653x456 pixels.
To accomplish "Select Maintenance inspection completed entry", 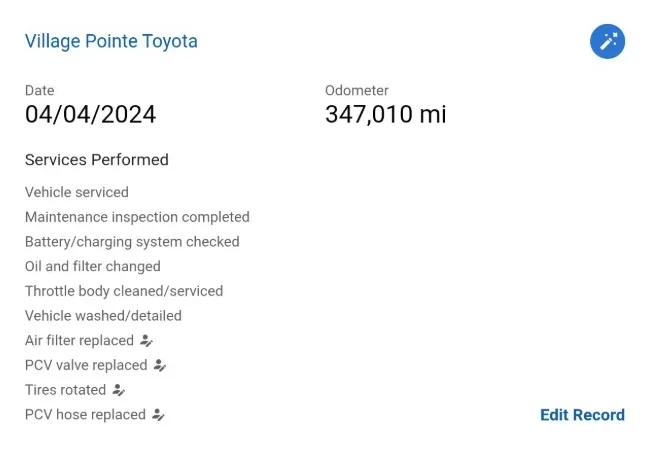I will click(137, 217).
